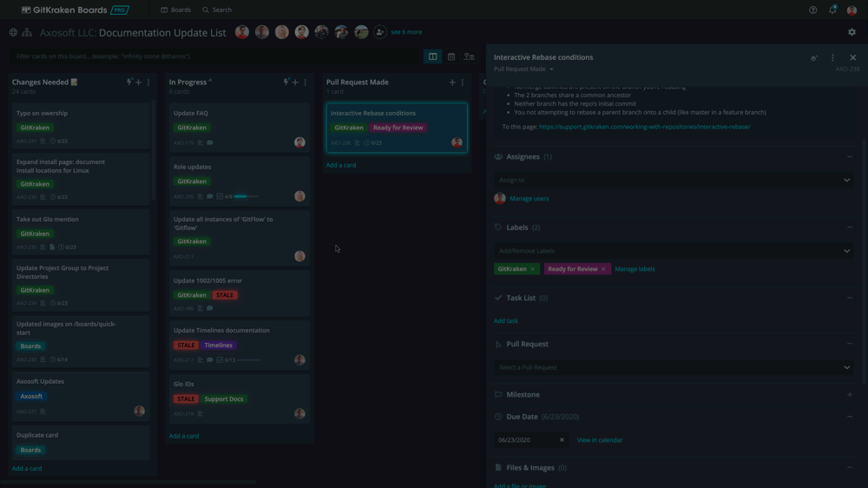The height and width of the screenshot is (488, 868).
Task: Open the Boards menu
Action: coord(175,10)
